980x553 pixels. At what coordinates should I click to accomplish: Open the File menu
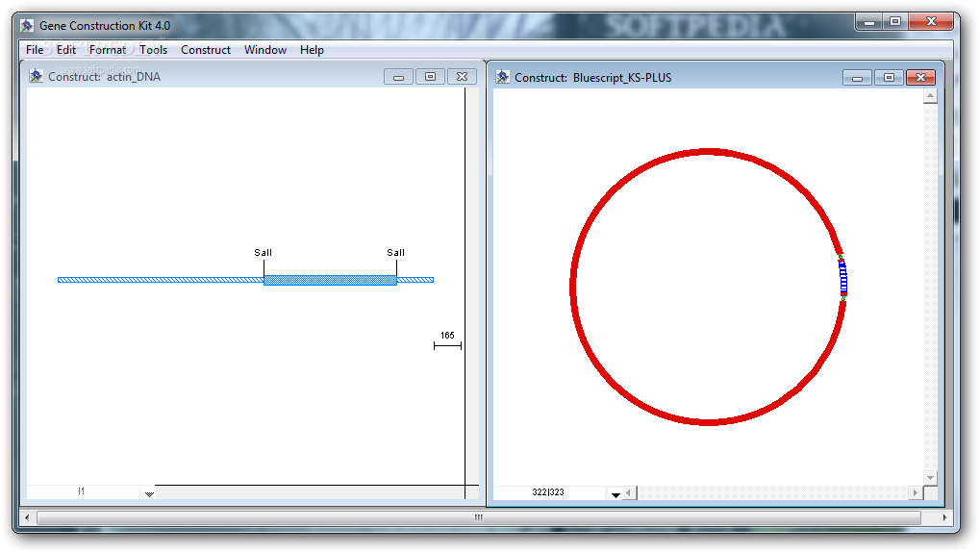(x=35, y=50)
